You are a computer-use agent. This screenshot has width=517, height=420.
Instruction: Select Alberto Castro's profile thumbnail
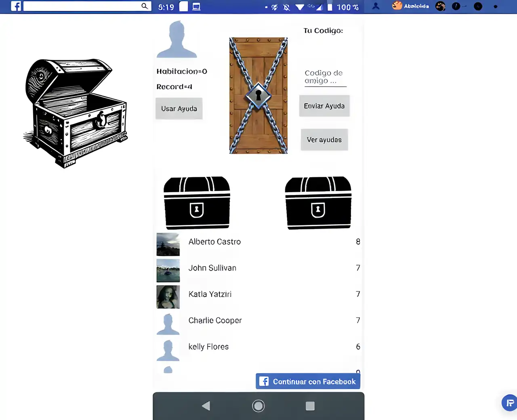point(168,244)
